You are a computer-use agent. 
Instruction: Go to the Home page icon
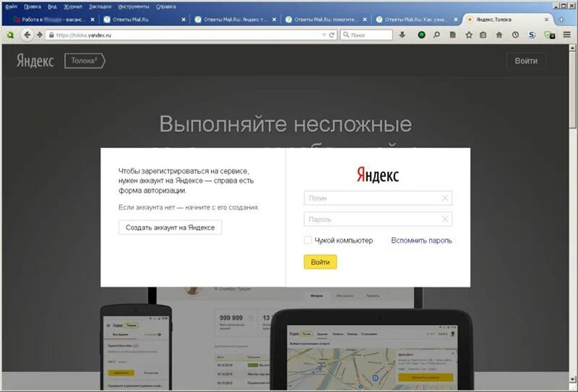(499, 35)
